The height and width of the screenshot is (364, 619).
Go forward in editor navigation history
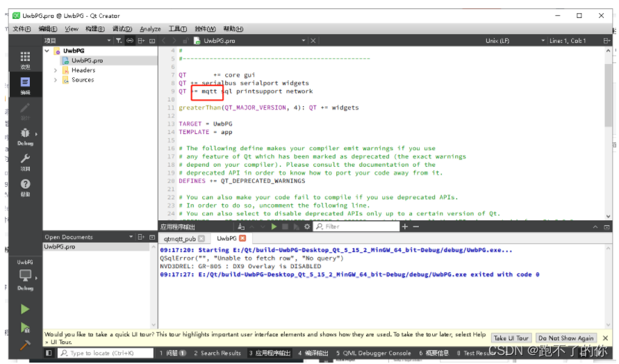coord(174,41)
